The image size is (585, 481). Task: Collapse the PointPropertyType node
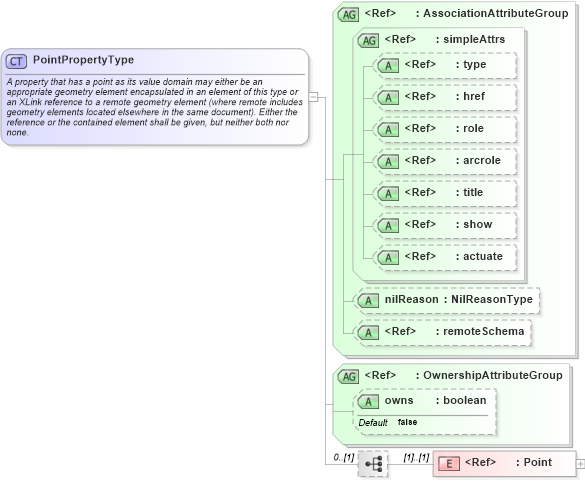[313, 97]
